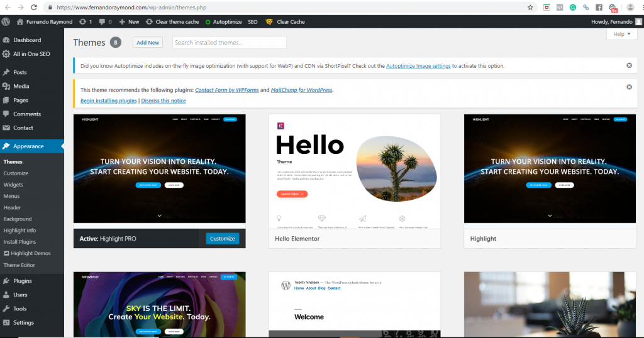Open the Contact Form by WPForms link
644x338 pixels.
click(226, 90)
